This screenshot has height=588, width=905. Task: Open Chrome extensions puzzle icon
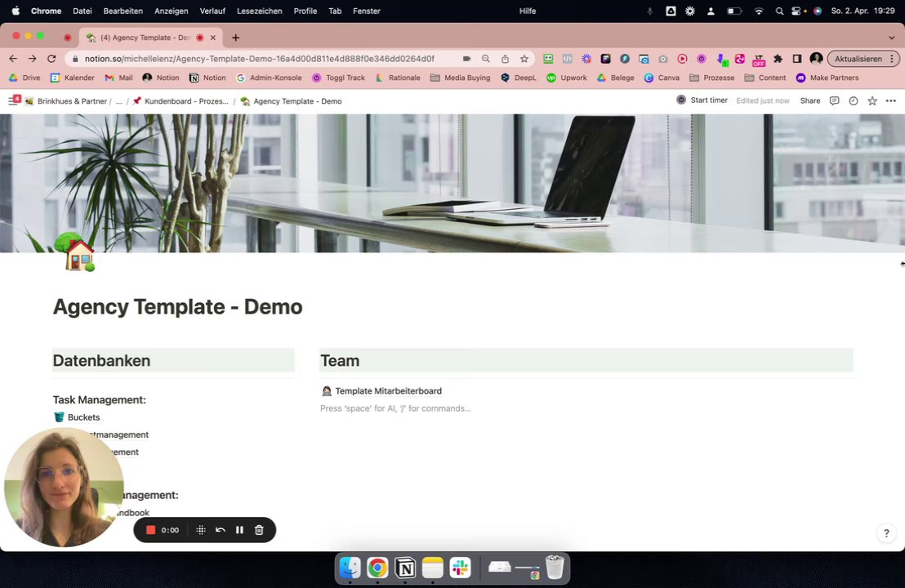click(x=778, y=58)
